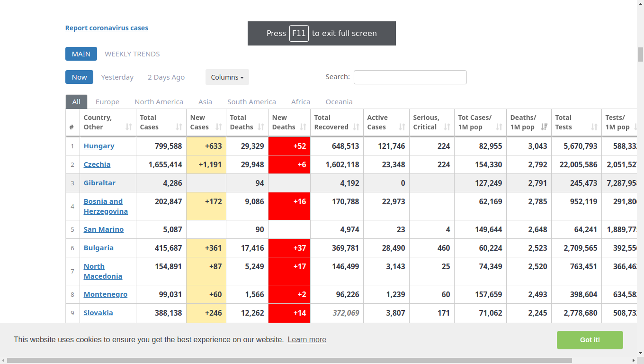Sort by Total Deaths arrows icon
This screenshot has width=644, height=364.
(261, 127)
